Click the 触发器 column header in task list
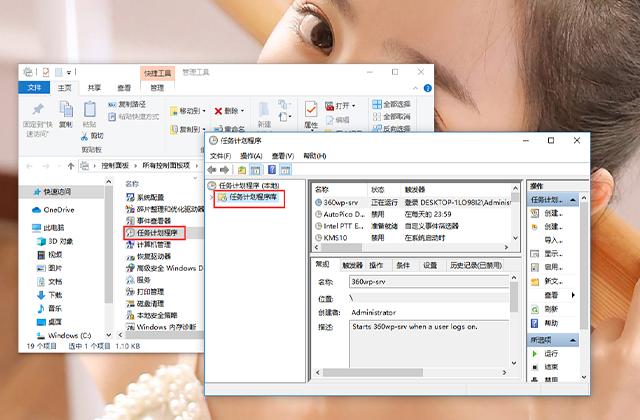640x420 pixels. [x=415, y=189]
